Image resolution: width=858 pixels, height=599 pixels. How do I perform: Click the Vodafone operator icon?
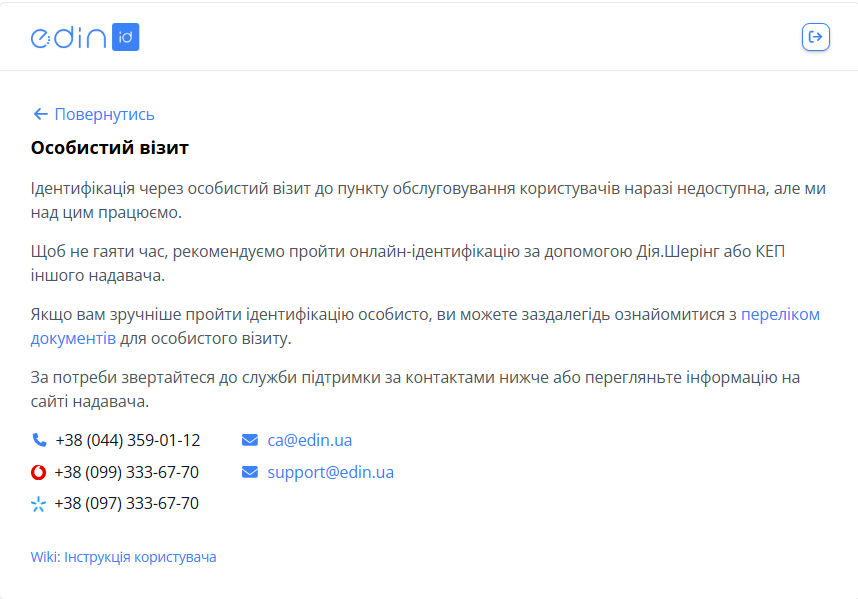38,472
